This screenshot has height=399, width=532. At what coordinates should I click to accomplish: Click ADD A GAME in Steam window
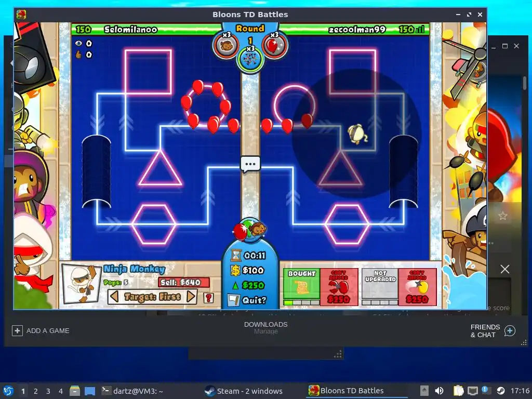[41, 331]
